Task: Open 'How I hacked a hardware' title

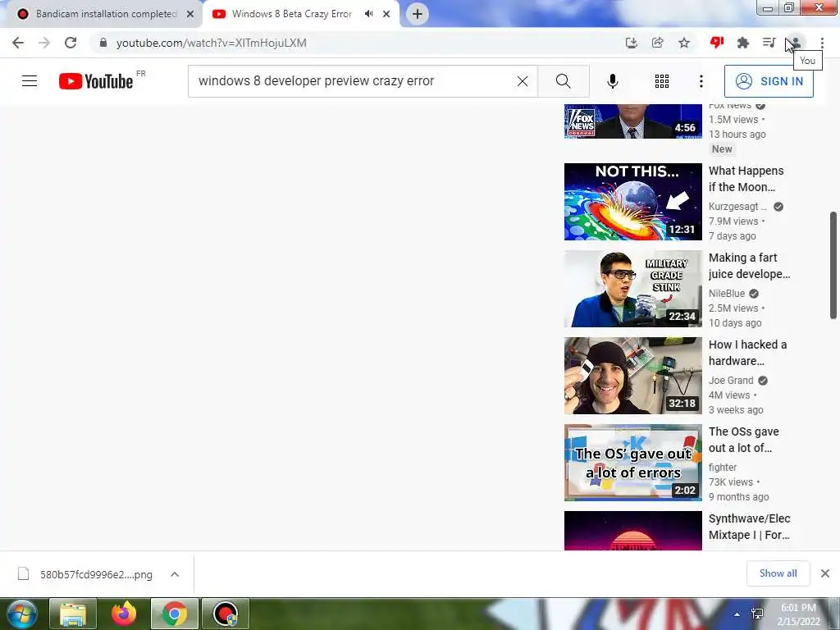Action: pos(748,353)
